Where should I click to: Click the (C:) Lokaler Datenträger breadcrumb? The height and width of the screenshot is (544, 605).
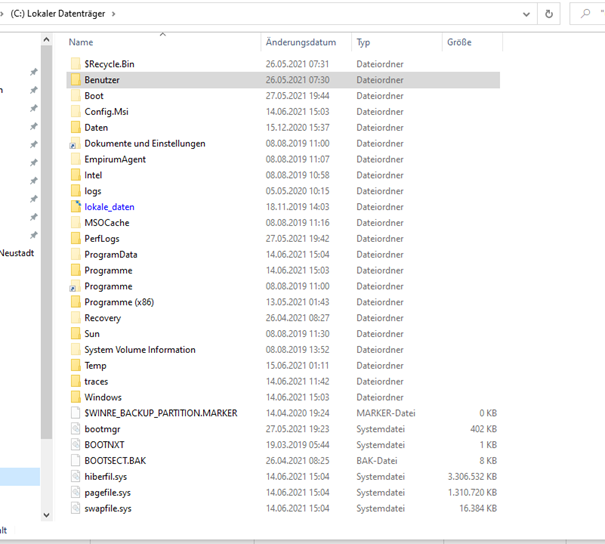[57, 14]
